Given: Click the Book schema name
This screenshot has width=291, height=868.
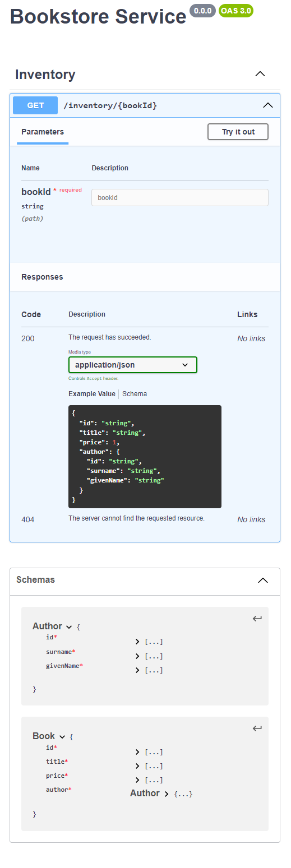Looking at the screenshot, I should coord(44,736).
